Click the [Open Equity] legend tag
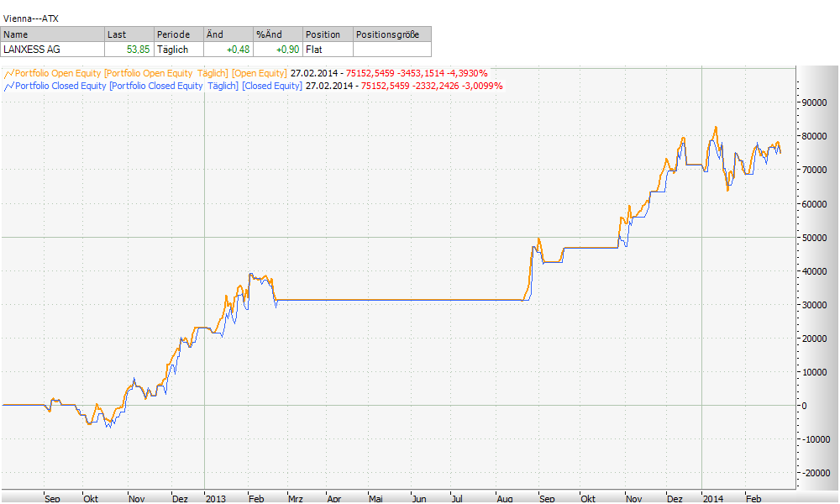This screenshot has width=840, height=504. pyautogui.click(x=259, y=73)
